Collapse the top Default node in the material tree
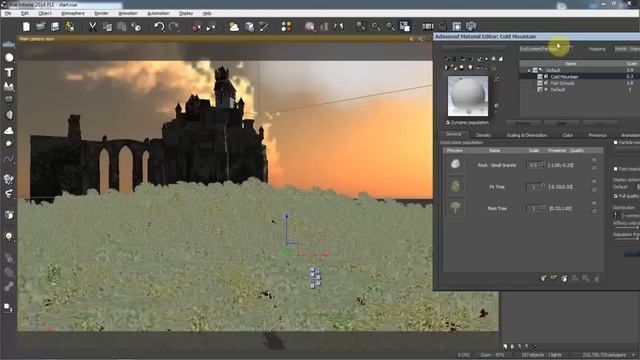 [529, 70]
